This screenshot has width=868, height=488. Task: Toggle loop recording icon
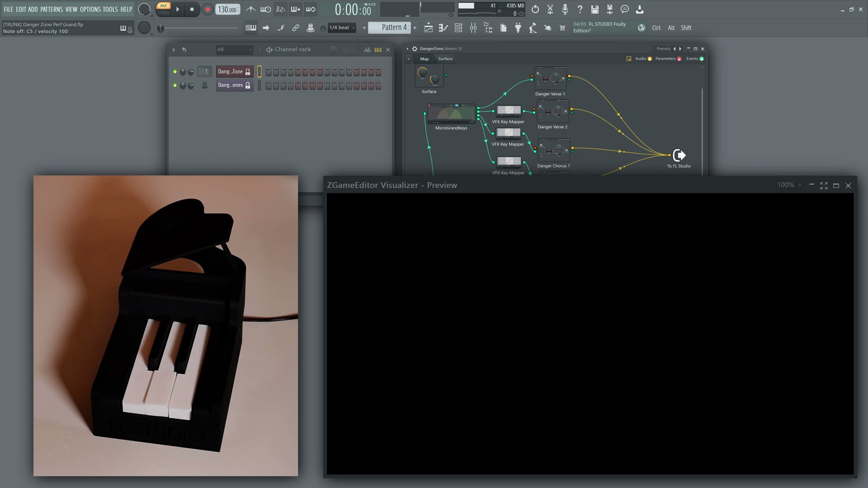tap(311, 9)
